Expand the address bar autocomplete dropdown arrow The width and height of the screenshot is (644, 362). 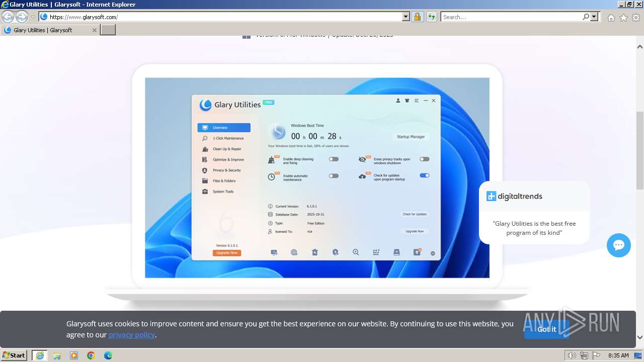406,17
